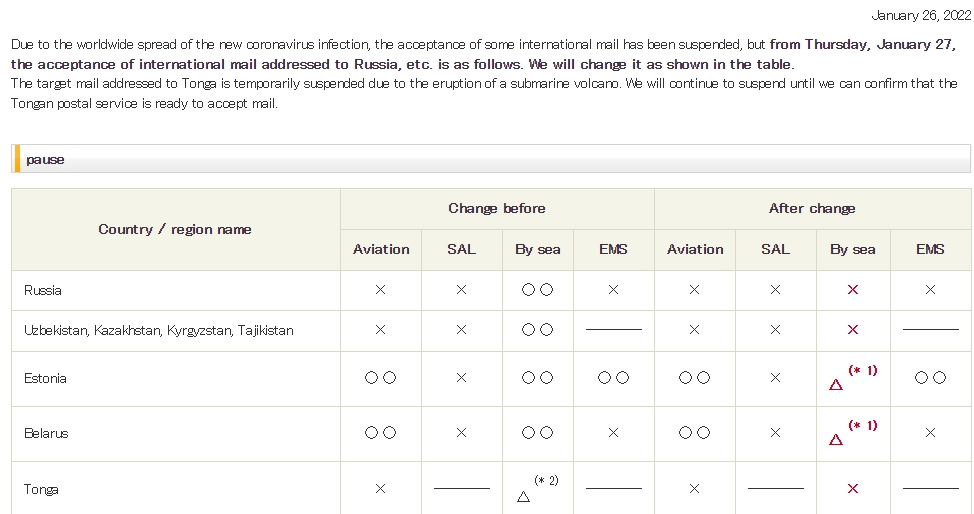Image resolution: width=974 pixels, height=514 pixels.
Task: Click the black triangle in the Tonga row
Action: (x=523, y=496)
